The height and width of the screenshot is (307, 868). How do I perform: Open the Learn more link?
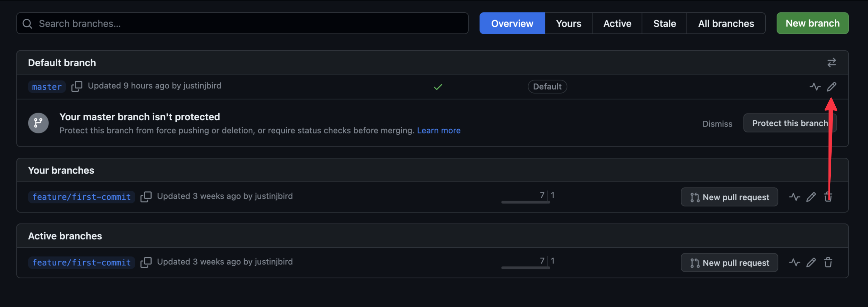pos(439,130)
